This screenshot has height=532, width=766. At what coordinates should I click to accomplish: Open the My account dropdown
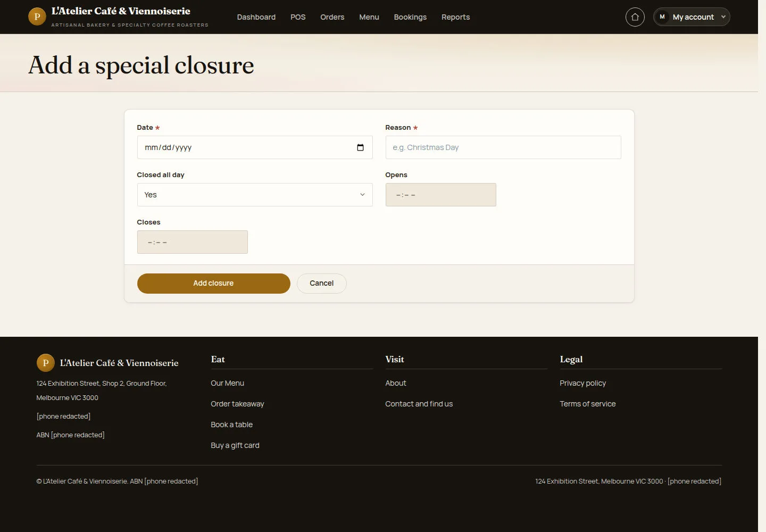[x=692, y=17]
